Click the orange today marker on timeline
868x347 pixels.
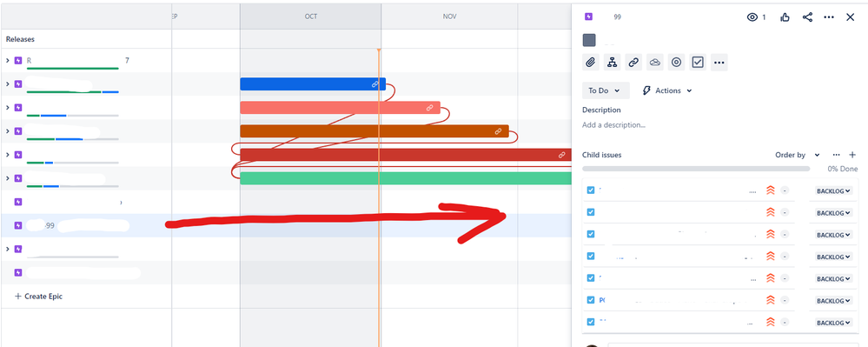[x=379, y=51]
